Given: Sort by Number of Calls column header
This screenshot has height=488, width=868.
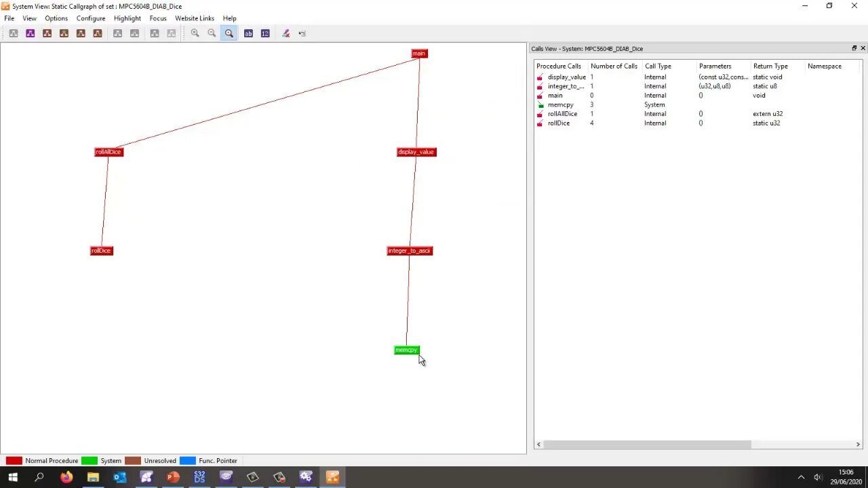Looking at the screenshot, I should click(x=614, y=66).
